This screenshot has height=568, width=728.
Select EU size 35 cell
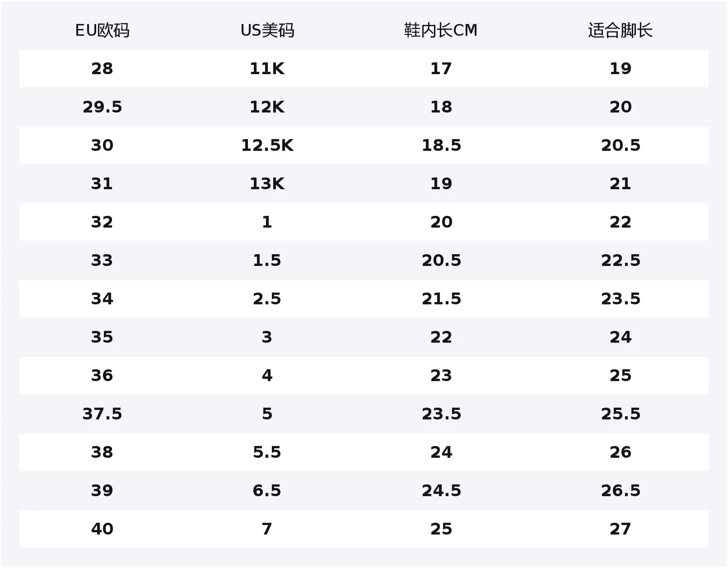(102, 337)
